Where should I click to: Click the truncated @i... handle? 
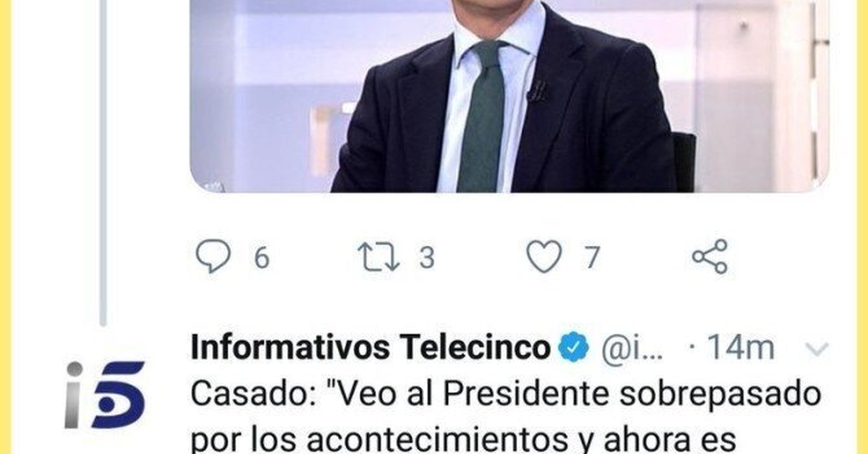click(x=631, y=349)
